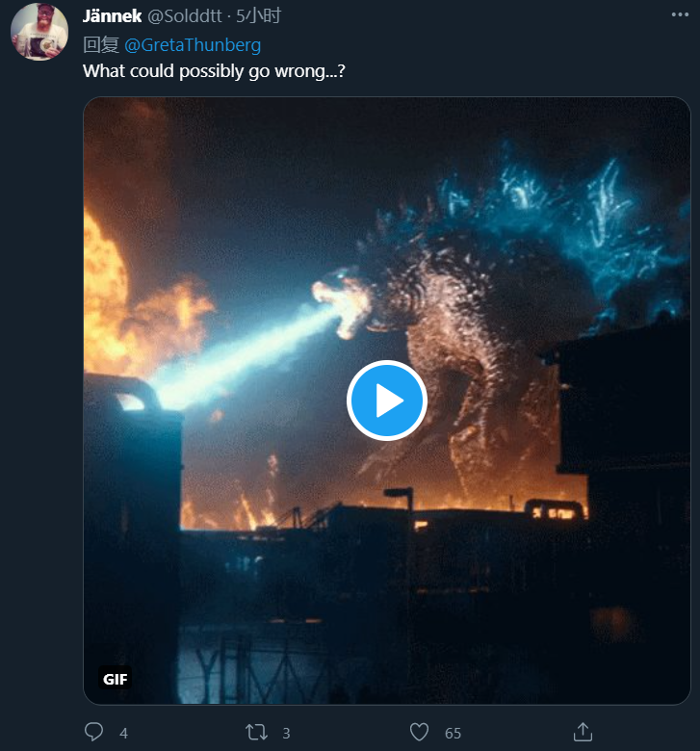Retweet using the retweet arrows icon

[256, 733]
